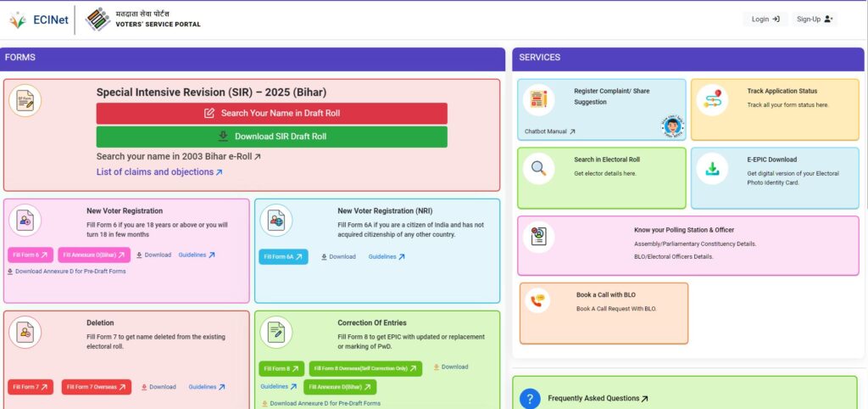Click the Deletion form icon

pos(25,333)
